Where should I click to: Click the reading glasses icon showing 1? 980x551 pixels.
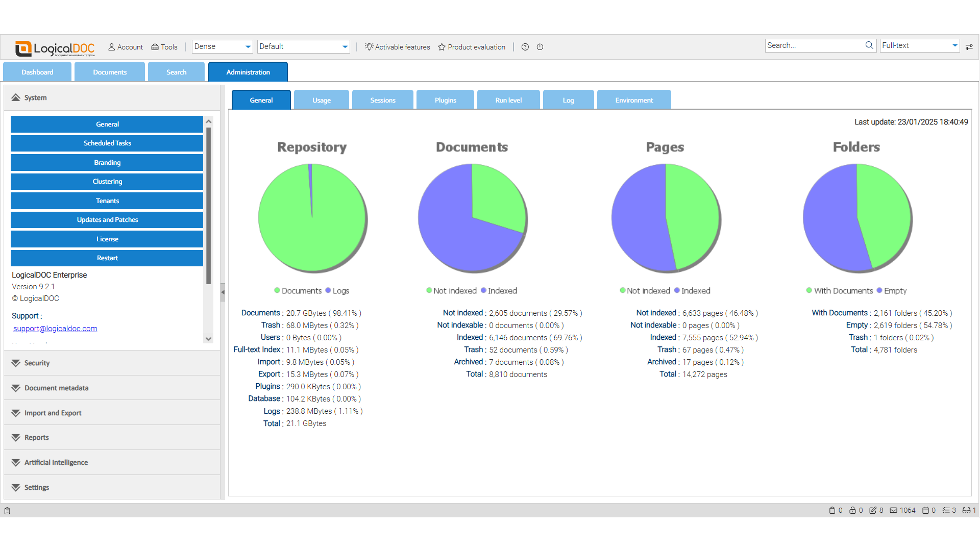tap(966, 510)
